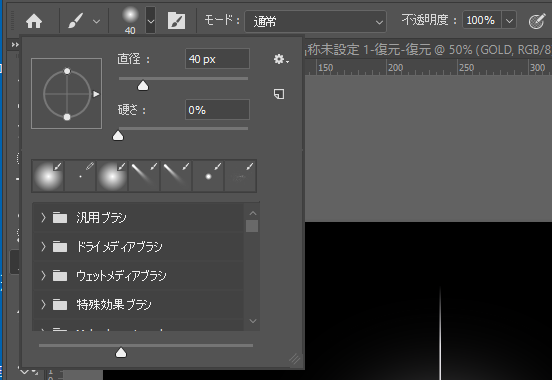
Task: Click the ドライメディアブラシ folder icon
Action: pos(60,247)
